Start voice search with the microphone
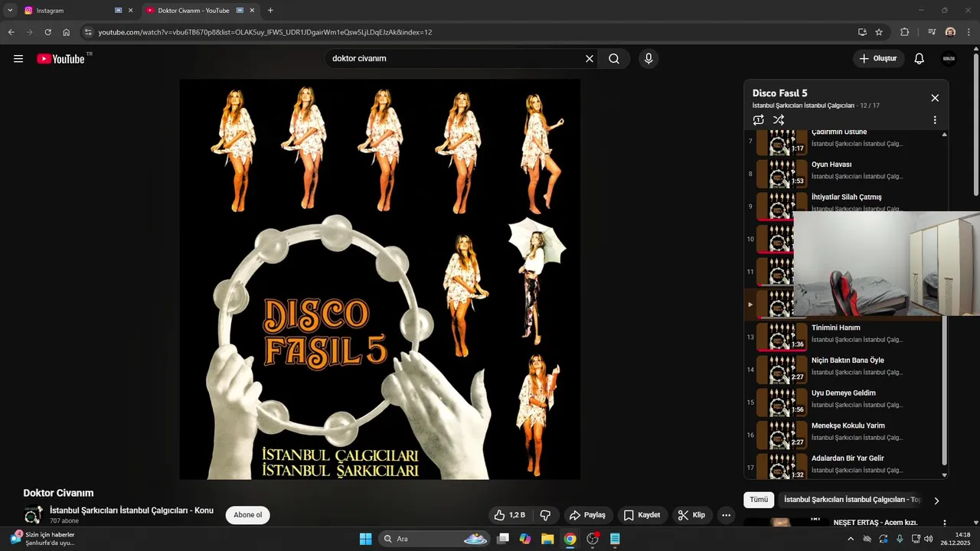Screen dimensions: 980x551 click(x=648, y=59)
